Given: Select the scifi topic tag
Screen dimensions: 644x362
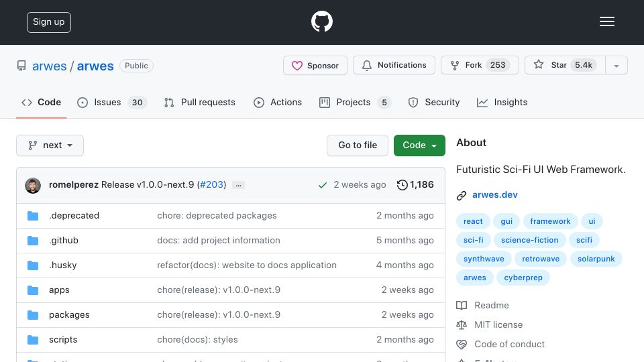Looking at the screenshot, I should pyautogui.click(x=584, y=240).
